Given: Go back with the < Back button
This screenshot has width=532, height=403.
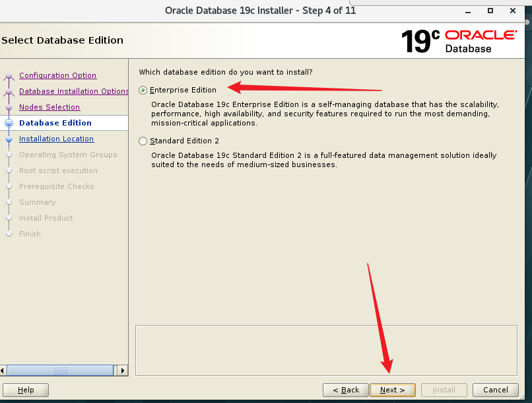Looking at the screenshot, I should click(346, 390).
